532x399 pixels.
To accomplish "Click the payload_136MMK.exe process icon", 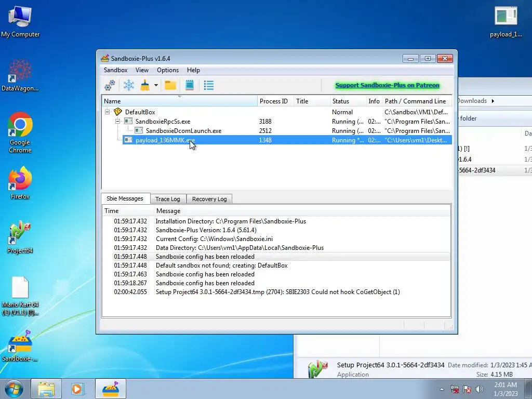I will tap(128, 140).
